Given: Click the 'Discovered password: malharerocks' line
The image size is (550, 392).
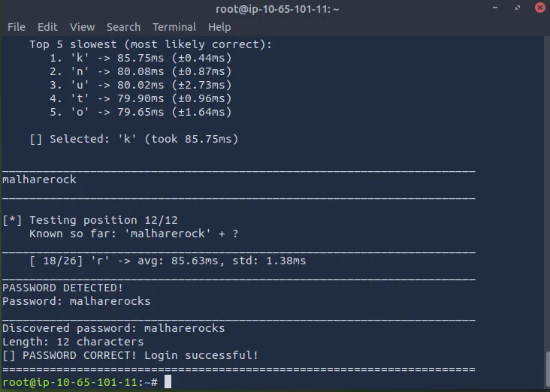Looking at the screenshot, I should click(113, 328).
